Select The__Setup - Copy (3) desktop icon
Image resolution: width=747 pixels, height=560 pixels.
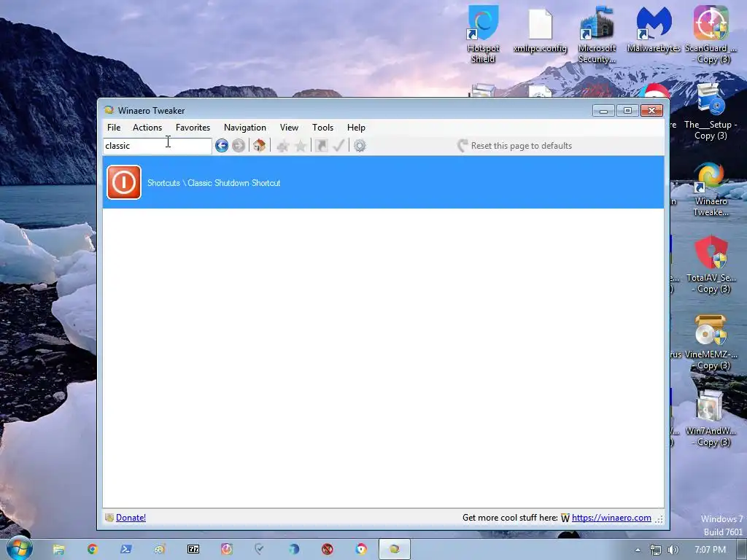pyautogui.click(x=711, y=112)
